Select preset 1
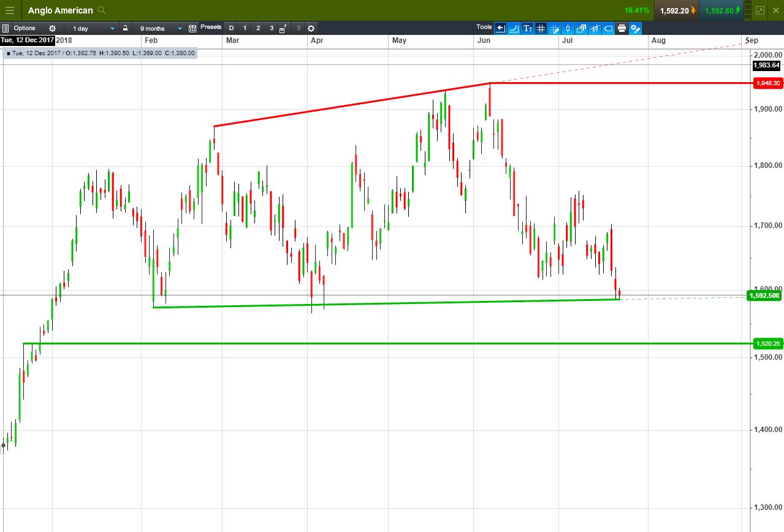Image resolution: width=784 pixels, height=532 pixels. point(245,28)
